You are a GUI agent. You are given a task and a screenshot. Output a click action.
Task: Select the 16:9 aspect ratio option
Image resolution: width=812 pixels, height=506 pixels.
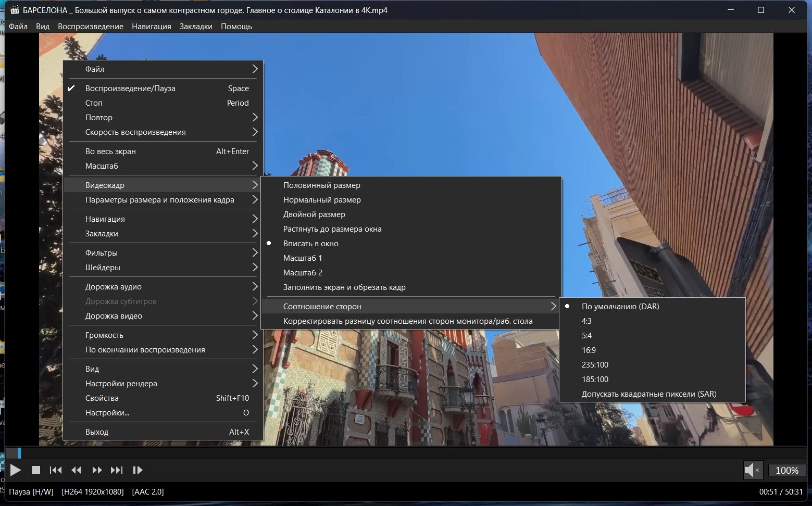tap(589, 350)
